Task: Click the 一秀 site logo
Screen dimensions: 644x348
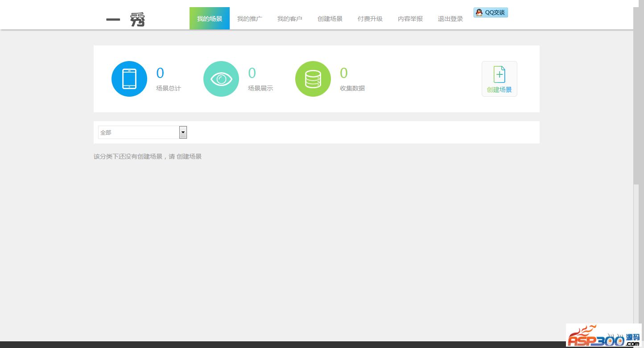Action: pyautogui.click(x=126, y=20)
